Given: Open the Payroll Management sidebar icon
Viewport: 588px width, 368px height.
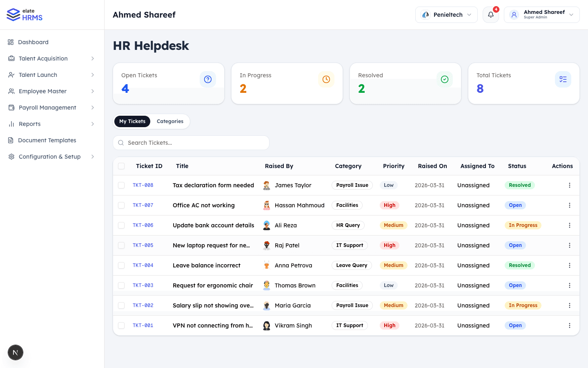Looking at the screenshot, I should point(11,107).
